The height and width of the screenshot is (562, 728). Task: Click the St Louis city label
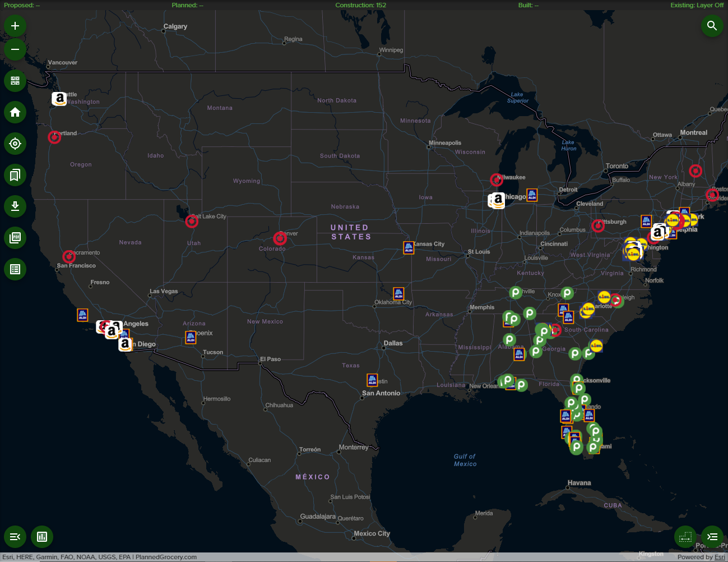pyautogui.click(x=479, y=252)
